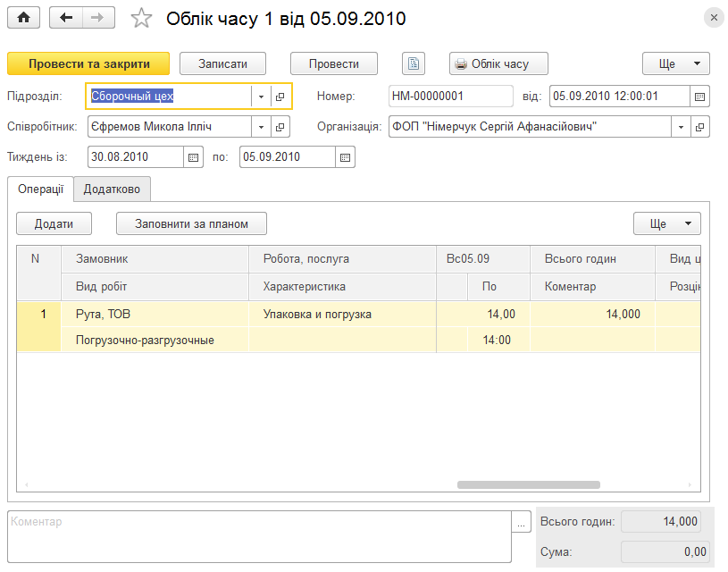Open the top toolbar Ще menu
Image resolution: width=728 pixels, height=572 pixels.
point(676,63)
